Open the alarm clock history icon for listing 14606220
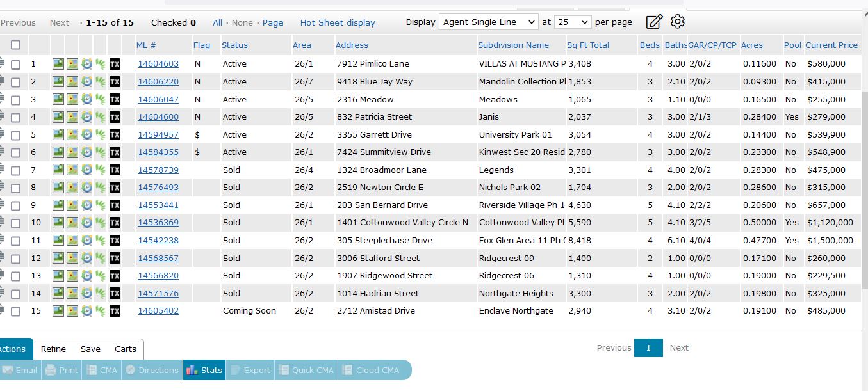 point(86,82)
